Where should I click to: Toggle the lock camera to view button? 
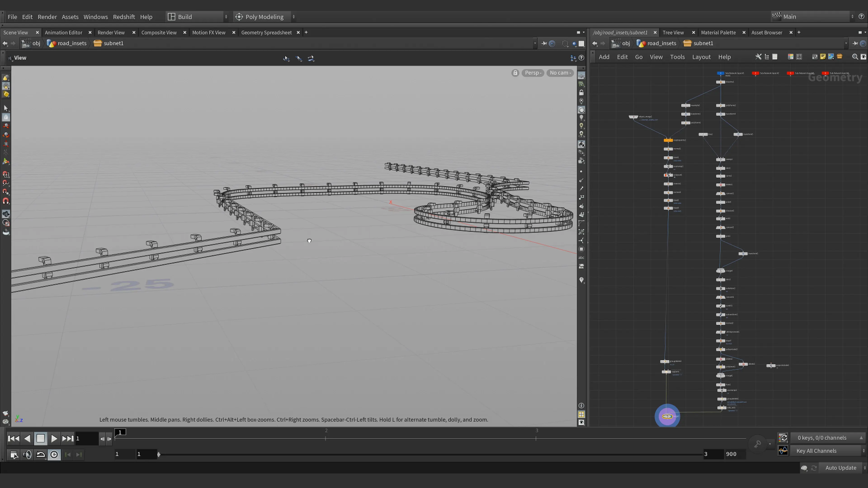tap(581, 93)
